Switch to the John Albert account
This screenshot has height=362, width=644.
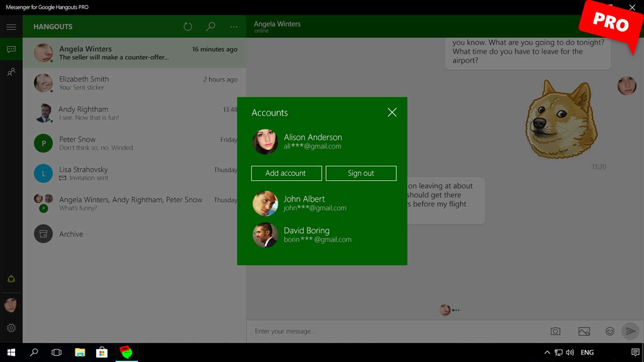322,203
